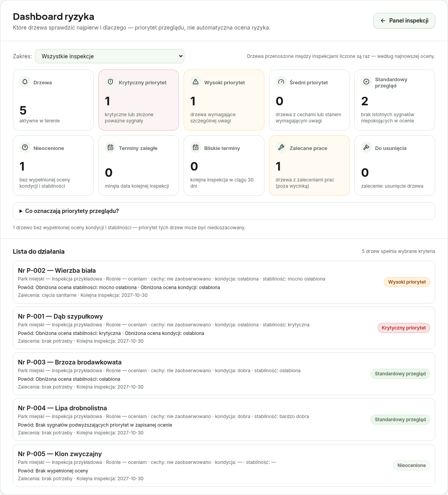Go back via Panel inspekcji button

pyautogui.click(x=404, y=21)
